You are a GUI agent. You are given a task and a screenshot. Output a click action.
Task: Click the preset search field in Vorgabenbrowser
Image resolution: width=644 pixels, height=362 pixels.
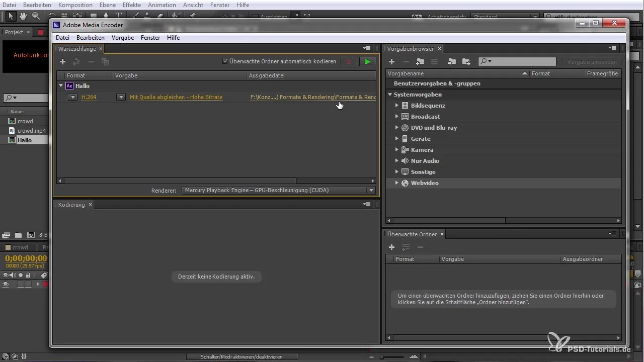[523, 62]
